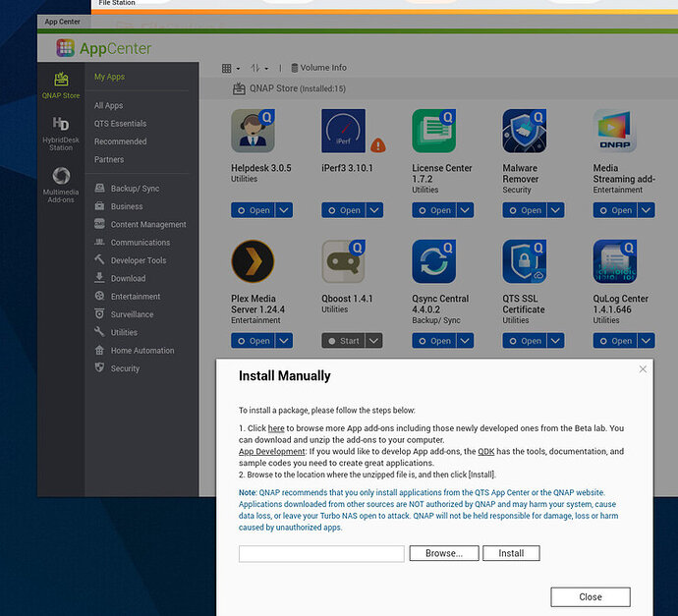This screenshot has height=616, width=678.
Task: Click the Install button
Action: tap(511, 553)
